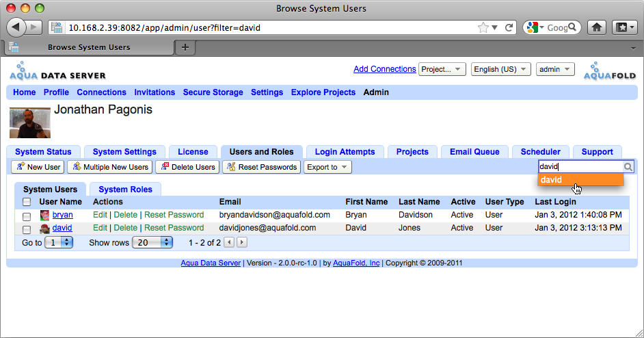This screenshot has width=644, height=338.
Task: Open the English (US) language dropdown
Action: click(x=500, y=69)
